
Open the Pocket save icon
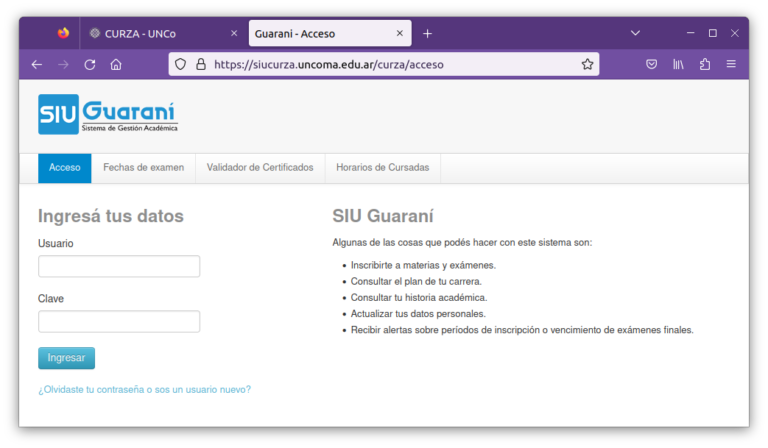tap(651, 64)
